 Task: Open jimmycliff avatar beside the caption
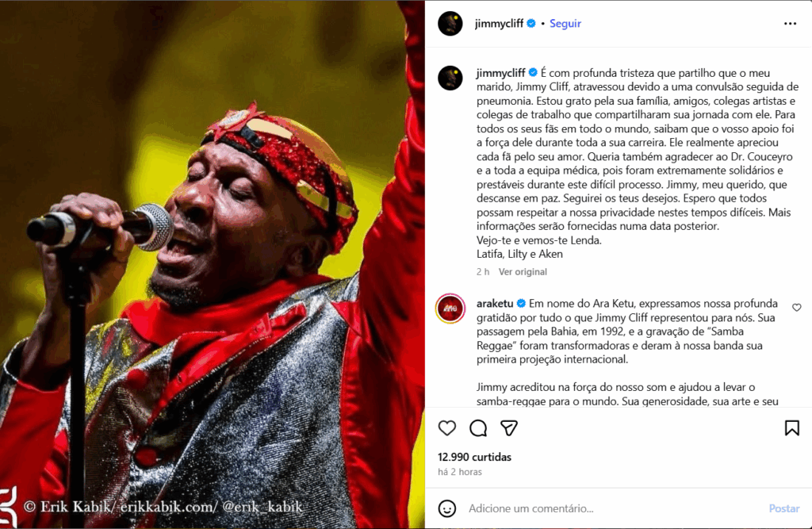(450, 79)
